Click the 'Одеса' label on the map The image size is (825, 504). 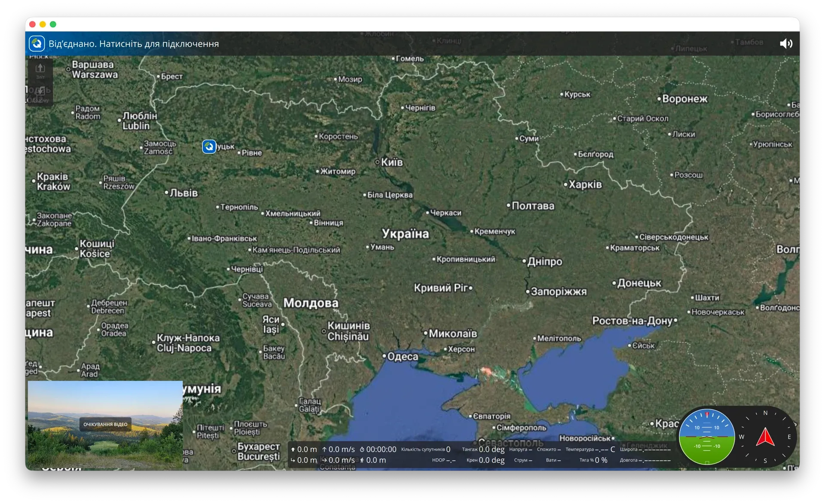403,356
